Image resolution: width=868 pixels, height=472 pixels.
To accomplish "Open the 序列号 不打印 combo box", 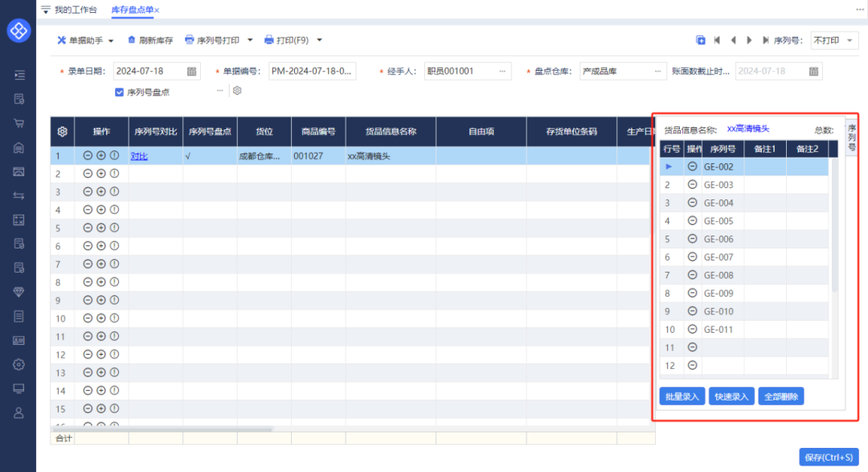I will [x=833, y=40].
